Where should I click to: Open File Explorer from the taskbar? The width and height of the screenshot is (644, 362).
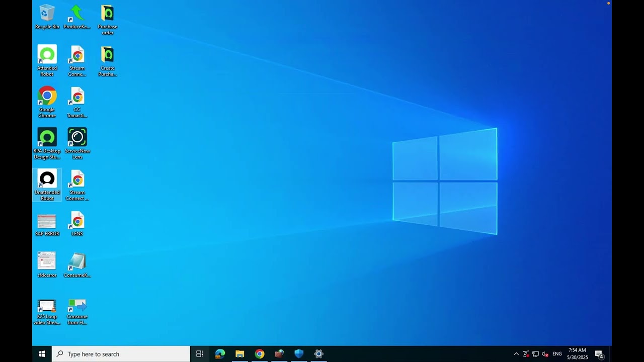[239, 354]
